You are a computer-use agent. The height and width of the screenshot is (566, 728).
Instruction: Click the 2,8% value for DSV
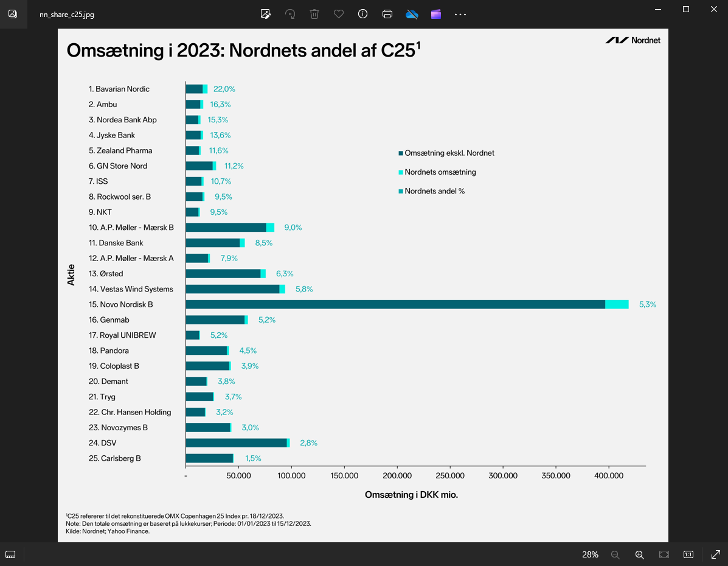click(x=309, y=443)
